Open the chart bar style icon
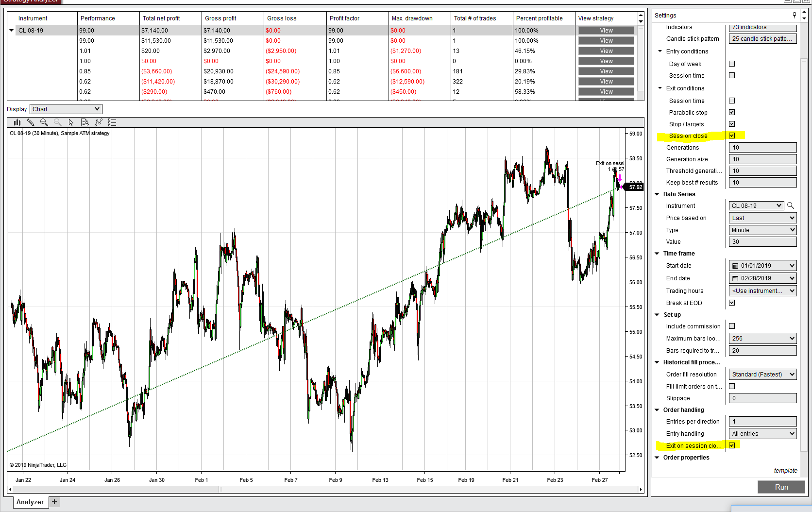This screenshot has height=512, width=812. (17, 122)
